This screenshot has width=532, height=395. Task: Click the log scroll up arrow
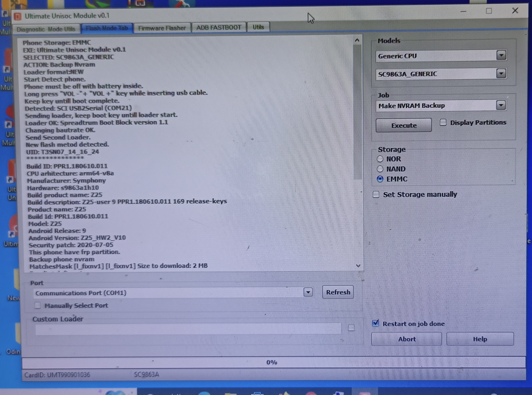(x=357, y=40)
